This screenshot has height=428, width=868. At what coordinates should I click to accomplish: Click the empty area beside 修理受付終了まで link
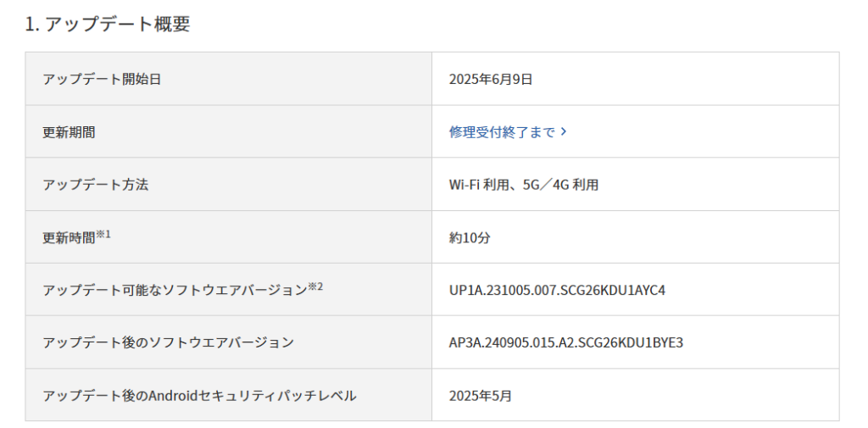tap(703, 132)
